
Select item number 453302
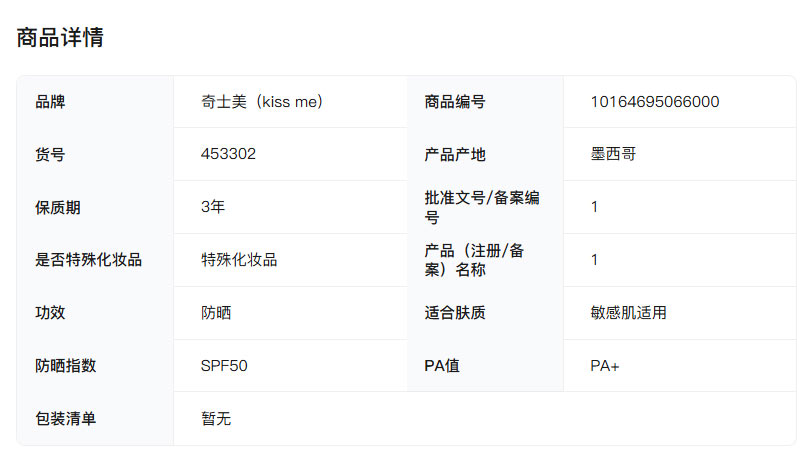(x=228, y=155)
